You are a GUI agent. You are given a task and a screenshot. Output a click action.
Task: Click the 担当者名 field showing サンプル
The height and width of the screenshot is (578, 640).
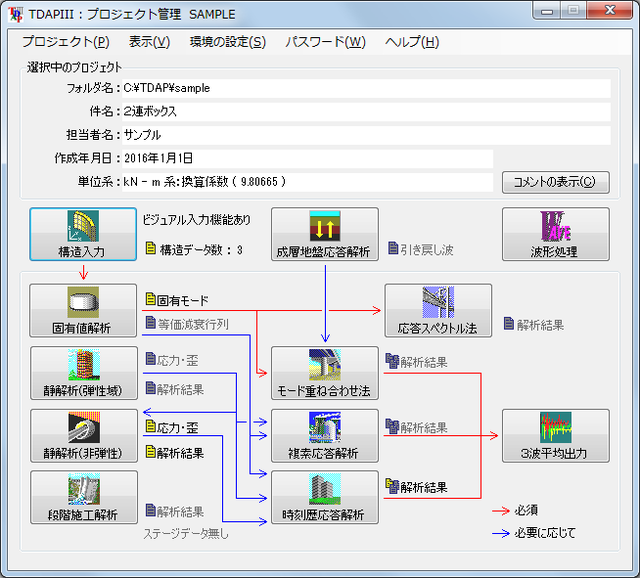point(366,135)
